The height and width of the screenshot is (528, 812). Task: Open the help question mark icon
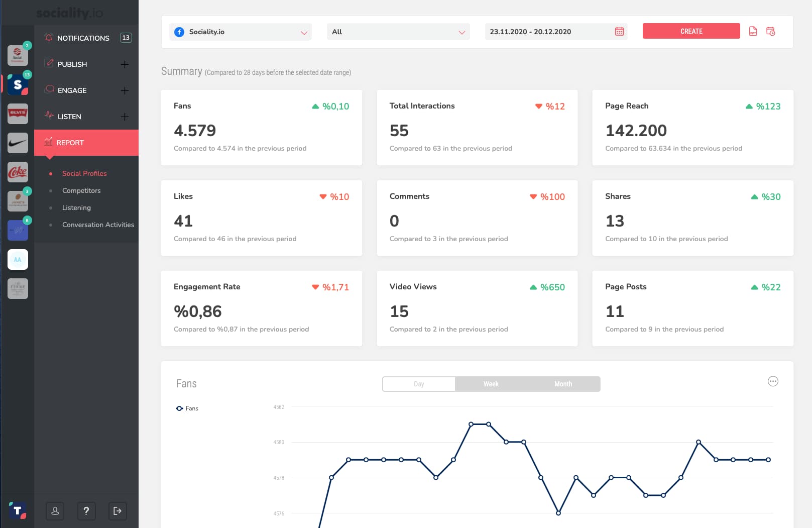pyautogui.click(x=86, y=511)
